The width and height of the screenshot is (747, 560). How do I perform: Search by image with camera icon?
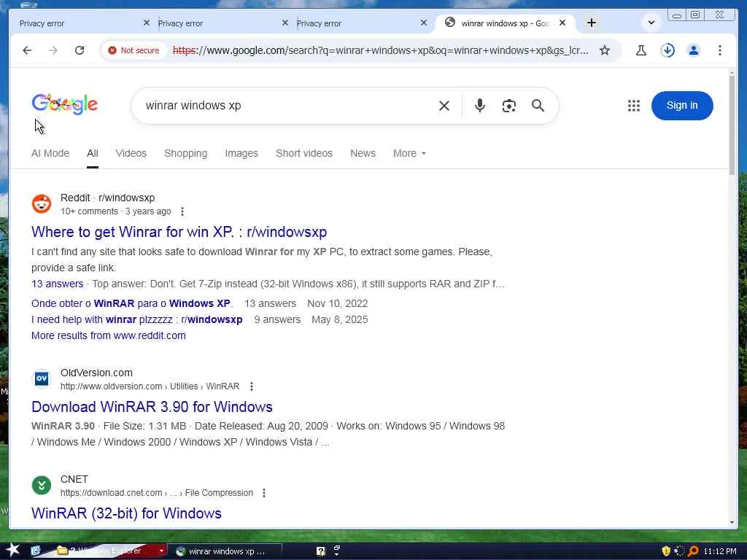pyautogui.click(x=508, y=106)
